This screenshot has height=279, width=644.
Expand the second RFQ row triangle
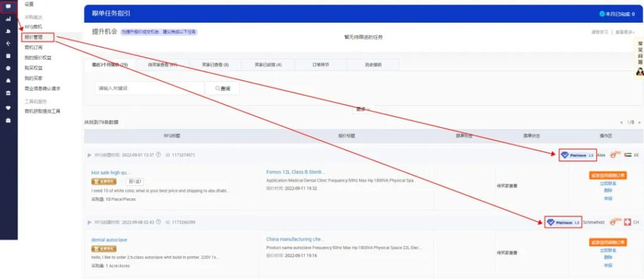click(89, 222)
